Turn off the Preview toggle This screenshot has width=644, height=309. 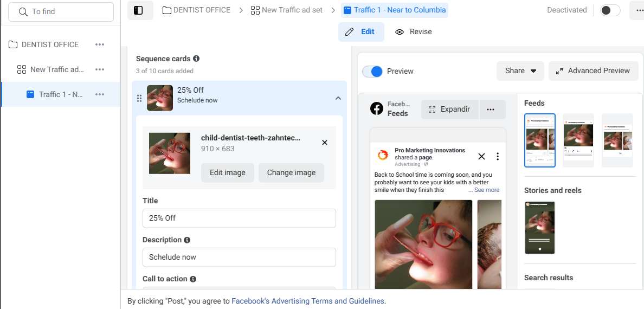(x=372, y=71)
